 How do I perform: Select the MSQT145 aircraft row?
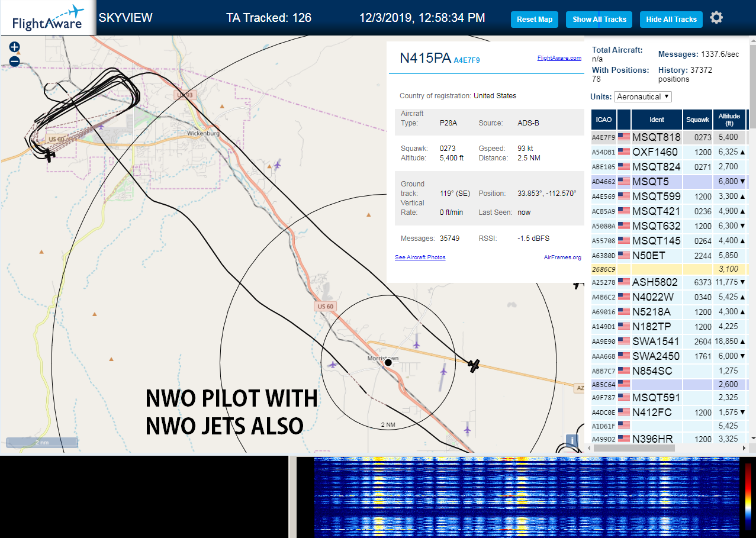click(669, 240)
